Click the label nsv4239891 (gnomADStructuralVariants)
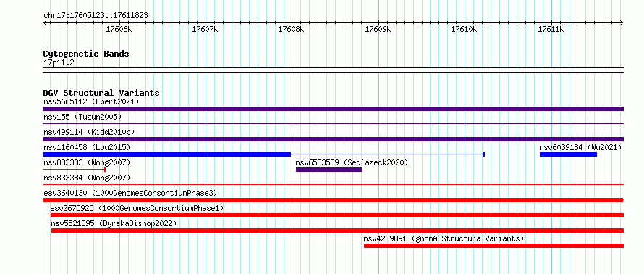The width and height of the screenshot is (644, 274). pos(444,238)
